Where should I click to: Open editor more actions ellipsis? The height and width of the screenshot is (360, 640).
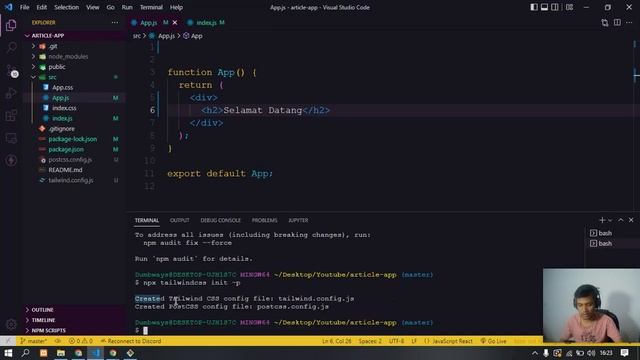[629, 22]
